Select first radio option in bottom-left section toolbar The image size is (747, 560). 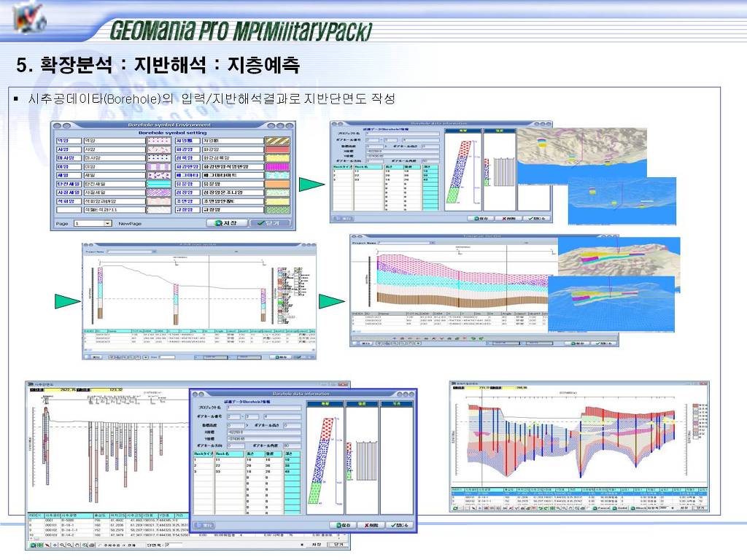(100, 545)
